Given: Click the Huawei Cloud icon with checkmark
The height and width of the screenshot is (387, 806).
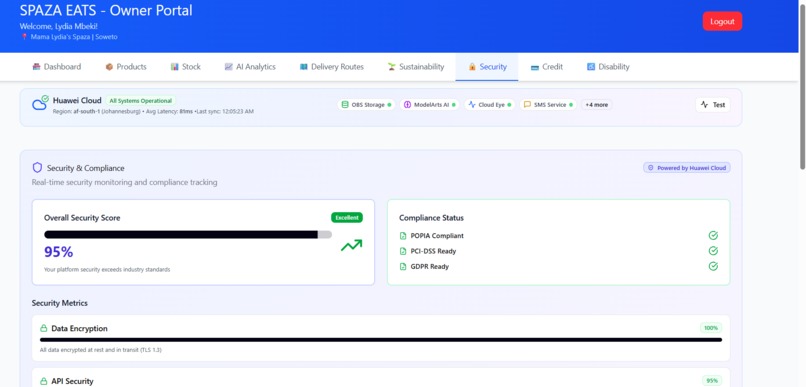Looking at the screenshot, I should tap(41, 103).
